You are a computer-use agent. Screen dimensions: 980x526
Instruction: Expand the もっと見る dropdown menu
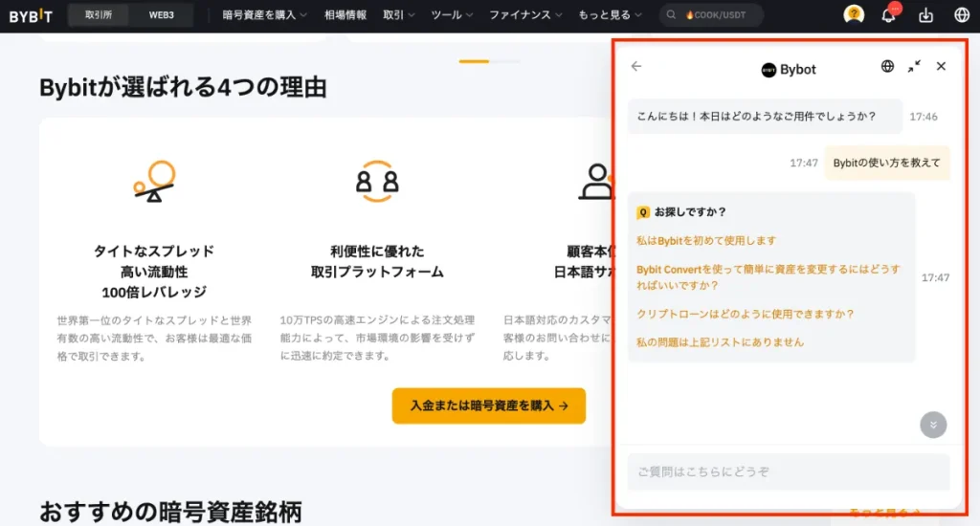610,15
